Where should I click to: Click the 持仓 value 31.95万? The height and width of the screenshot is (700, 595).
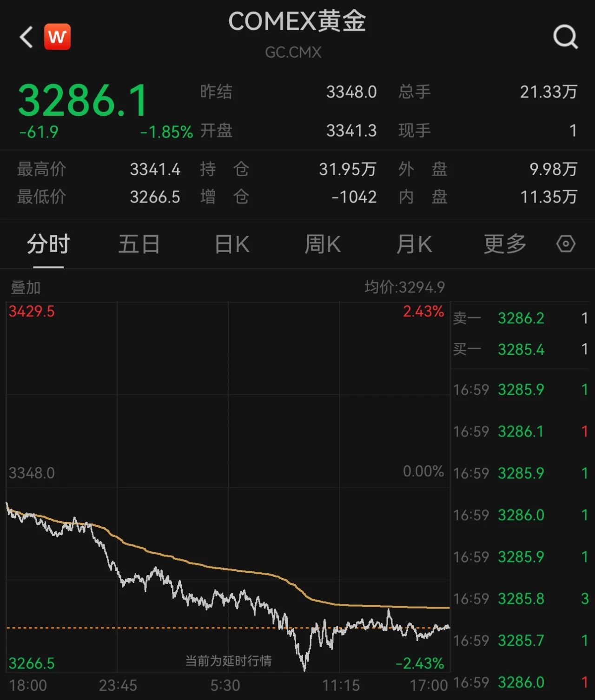[x=347, y=170]
